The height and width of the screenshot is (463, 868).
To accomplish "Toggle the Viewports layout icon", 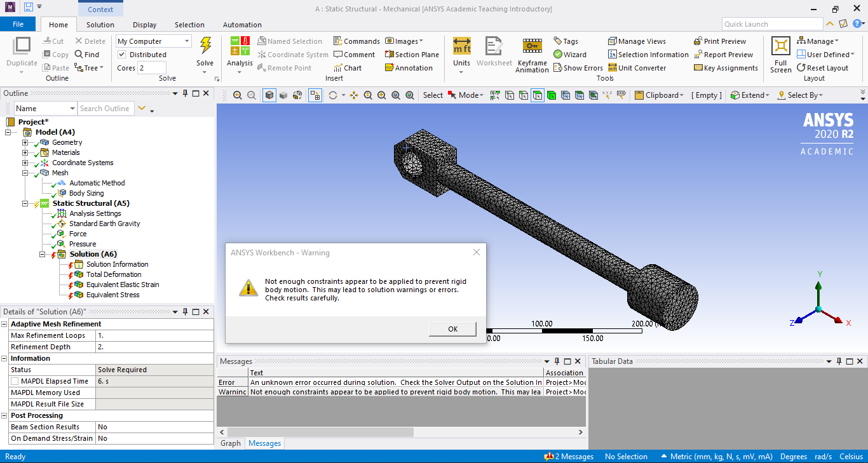I will click(315, 95).
